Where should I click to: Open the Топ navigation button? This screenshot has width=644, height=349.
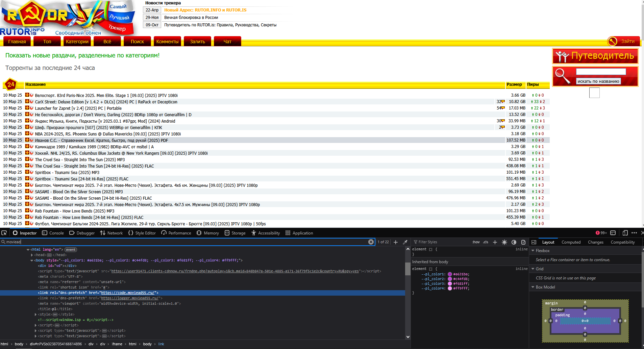point(47,41)
